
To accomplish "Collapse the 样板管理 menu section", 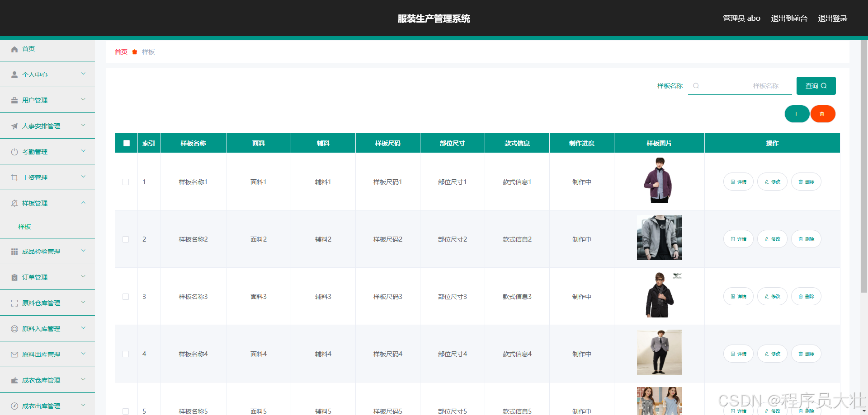I will pos(47,203).
